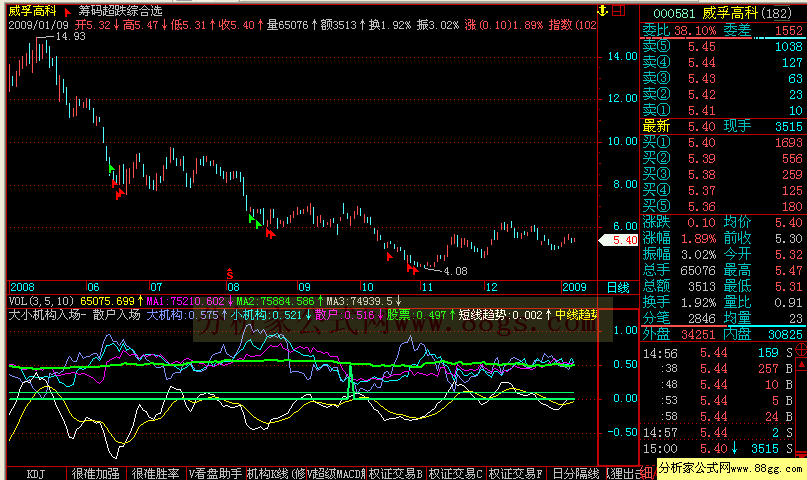Click the red S marker near 08
807x480 pixels.
pyautogui.click(x=230, y=273)
